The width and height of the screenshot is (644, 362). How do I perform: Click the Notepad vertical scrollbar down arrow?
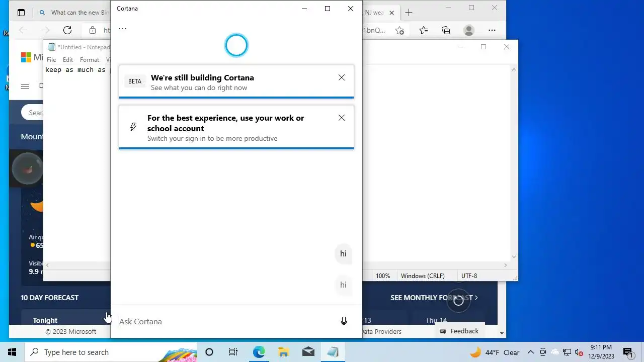pyautogui.click(x=514, y=257)
